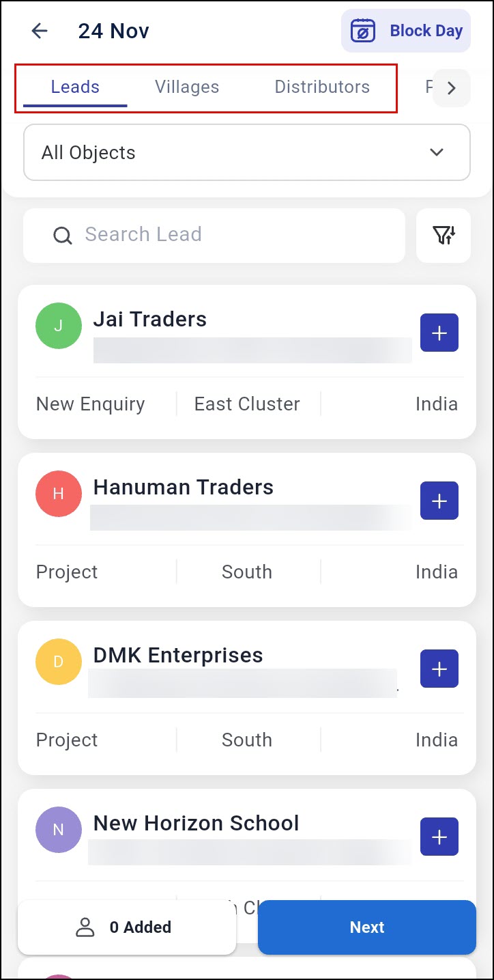494x980 pixels.
Task: Click the Block Day calendar button
Action: coord(406,31)
